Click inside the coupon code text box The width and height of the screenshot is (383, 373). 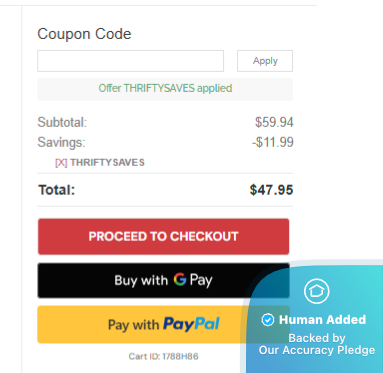[130, 61]
